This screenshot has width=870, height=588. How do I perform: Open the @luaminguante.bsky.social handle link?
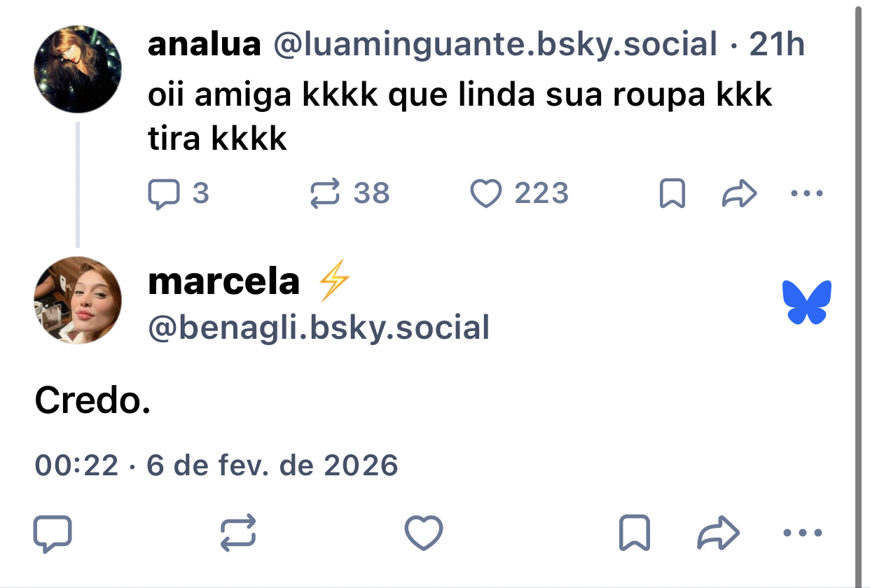[495, 45]
